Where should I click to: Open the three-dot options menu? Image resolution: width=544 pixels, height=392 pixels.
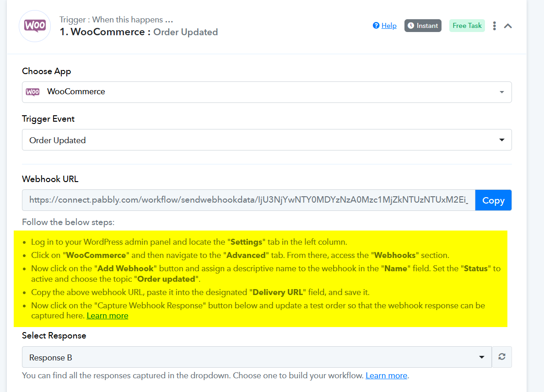pyautogui.click(x=495, y=26)
